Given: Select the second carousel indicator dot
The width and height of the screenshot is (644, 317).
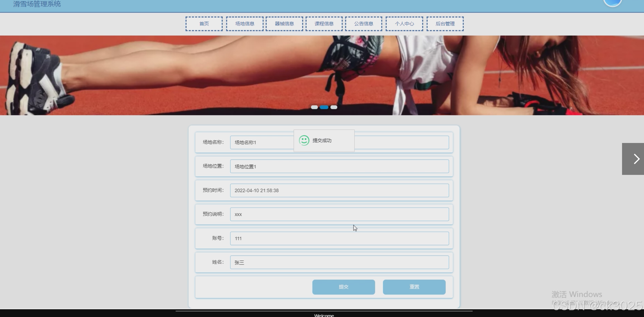Looking at the screenshot, I should pos(324,107).
